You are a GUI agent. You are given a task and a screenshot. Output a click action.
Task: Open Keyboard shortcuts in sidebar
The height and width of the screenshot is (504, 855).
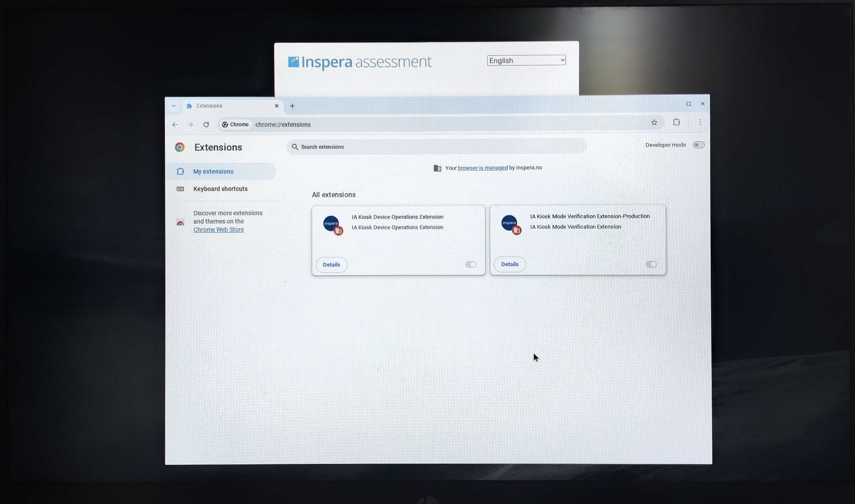[x=221, y=189]
